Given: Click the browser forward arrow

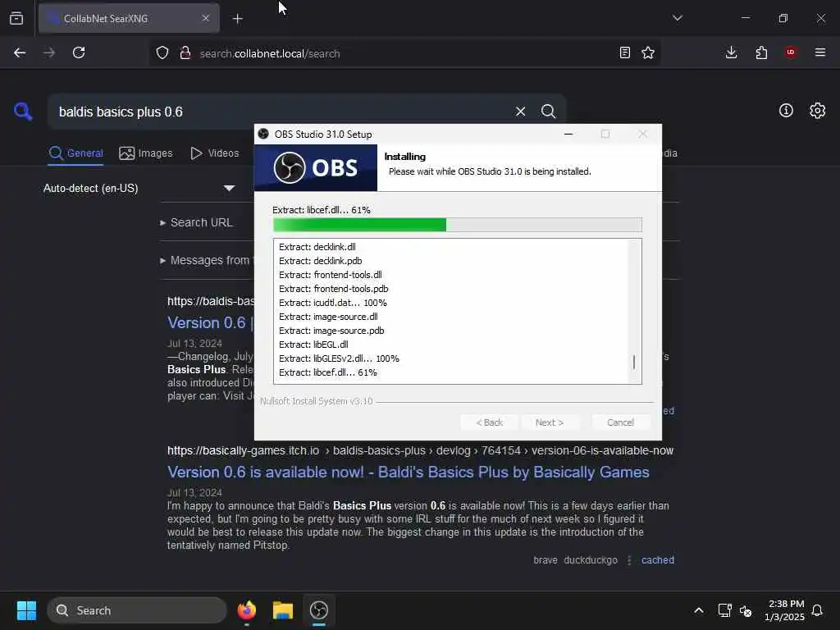Looking at the screenshot, I should (x=49, y=52).
